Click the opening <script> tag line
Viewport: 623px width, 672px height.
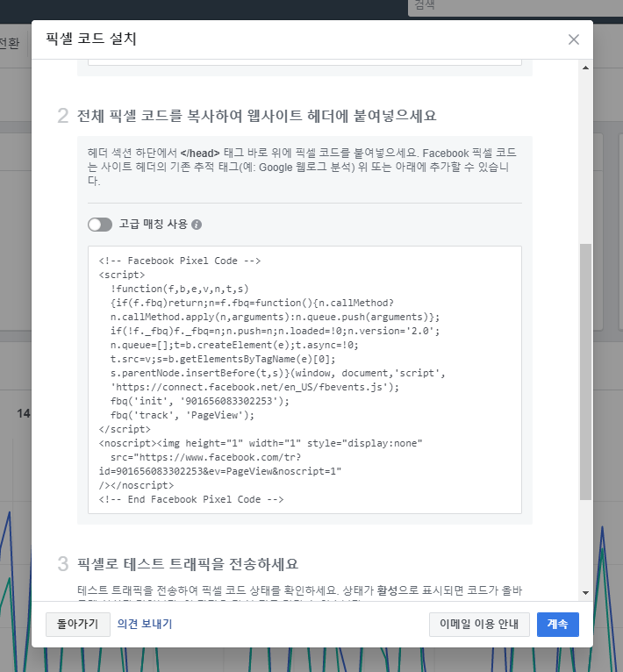click(122, 275)
